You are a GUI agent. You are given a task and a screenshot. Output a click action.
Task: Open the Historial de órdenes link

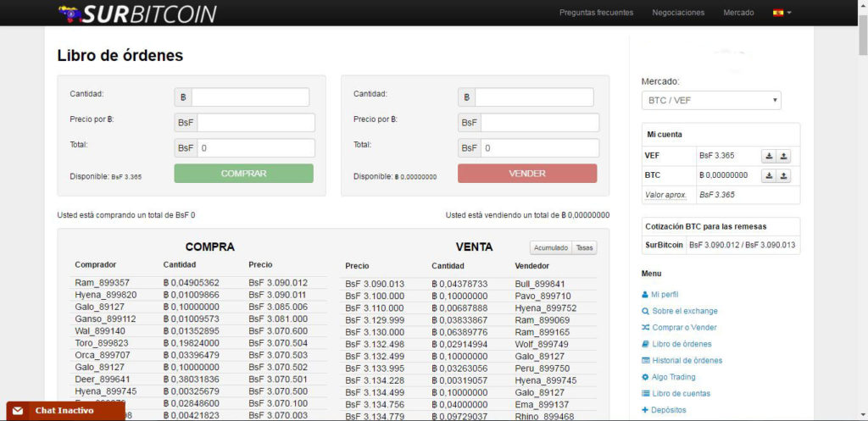pyautogui.click(x=687, y=361)
